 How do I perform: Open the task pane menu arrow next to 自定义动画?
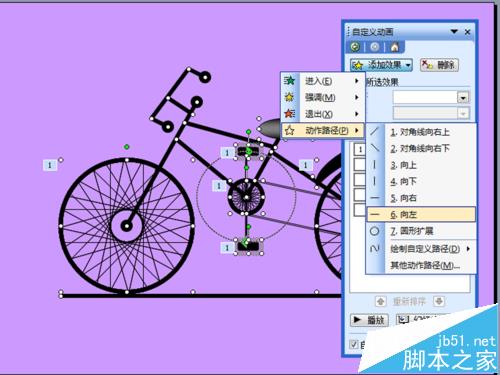click(x=454, y=32)
